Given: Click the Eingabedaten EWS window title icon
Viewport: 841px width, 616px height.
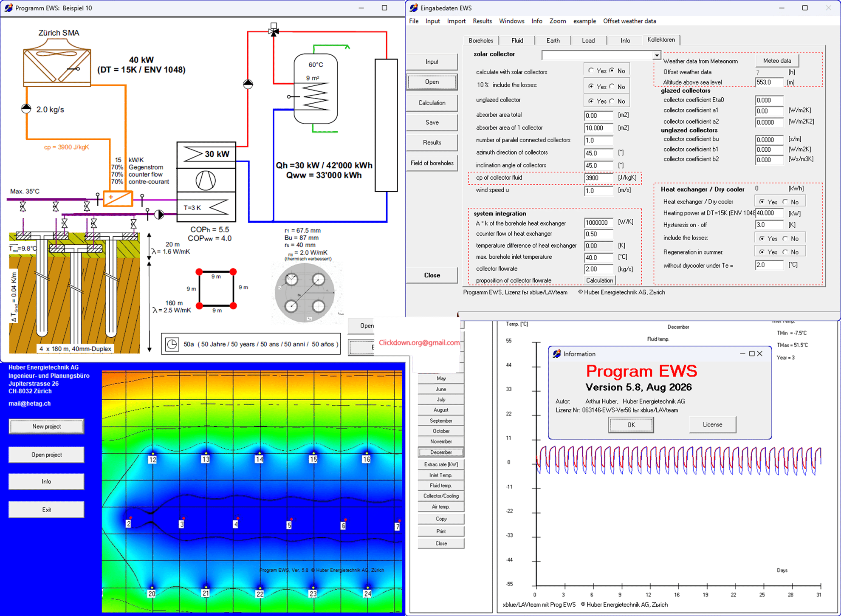Looking at the screenshot, I should coord(413,8).
